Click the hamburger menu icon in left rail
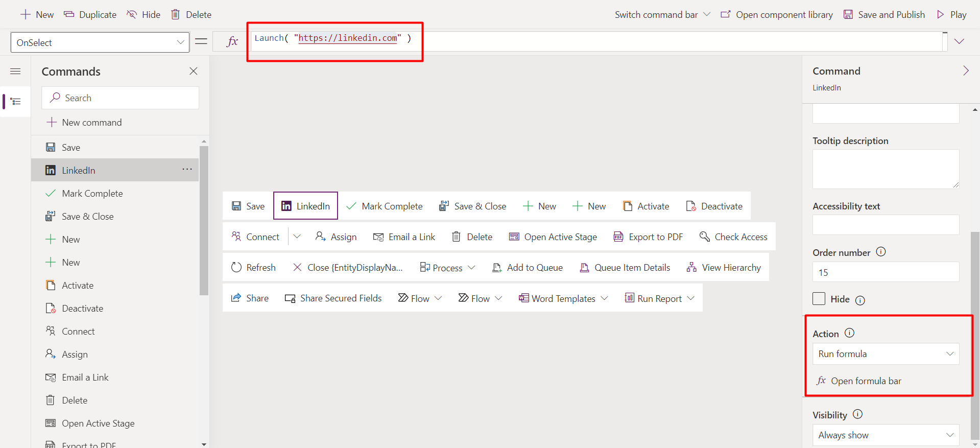The width and height of the screenshot is (980, 448). [x=15, y=72]
